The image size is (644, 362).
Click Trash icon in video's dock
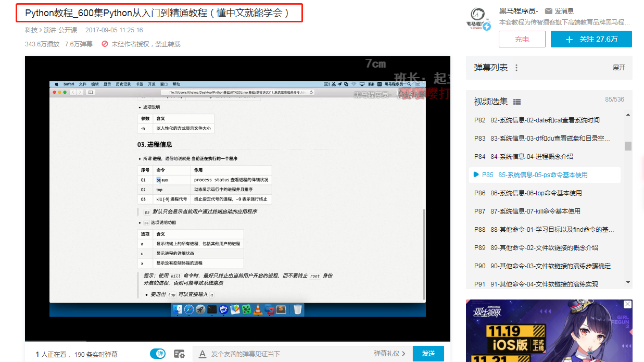tap(297, 309)
